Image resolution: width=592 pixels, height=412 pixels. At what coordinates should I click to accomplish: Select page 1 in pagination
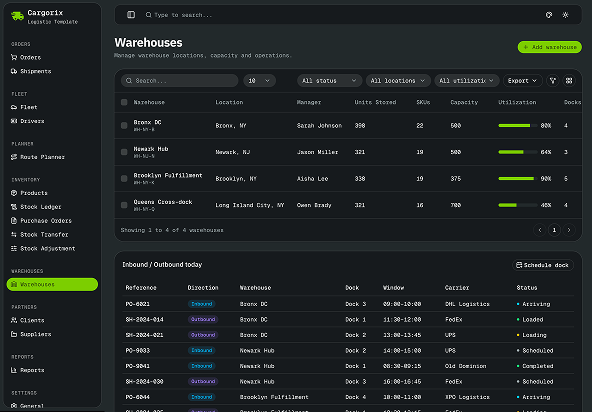(554, 230)
